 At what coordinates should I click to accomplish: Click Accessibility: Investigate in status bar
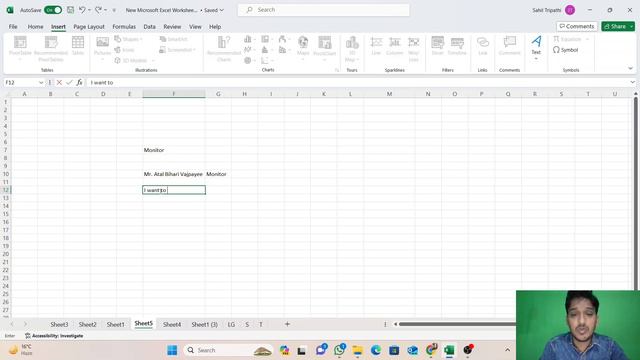click(54, 336)
